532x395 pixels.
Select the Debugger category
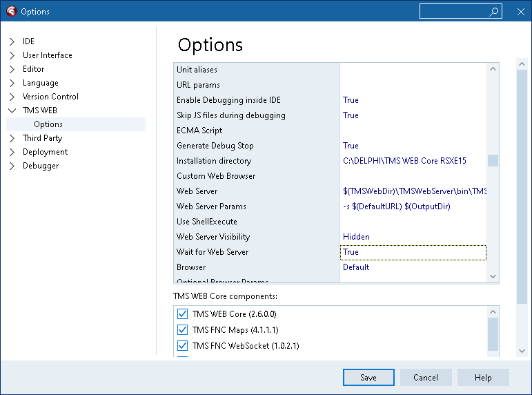41,166
